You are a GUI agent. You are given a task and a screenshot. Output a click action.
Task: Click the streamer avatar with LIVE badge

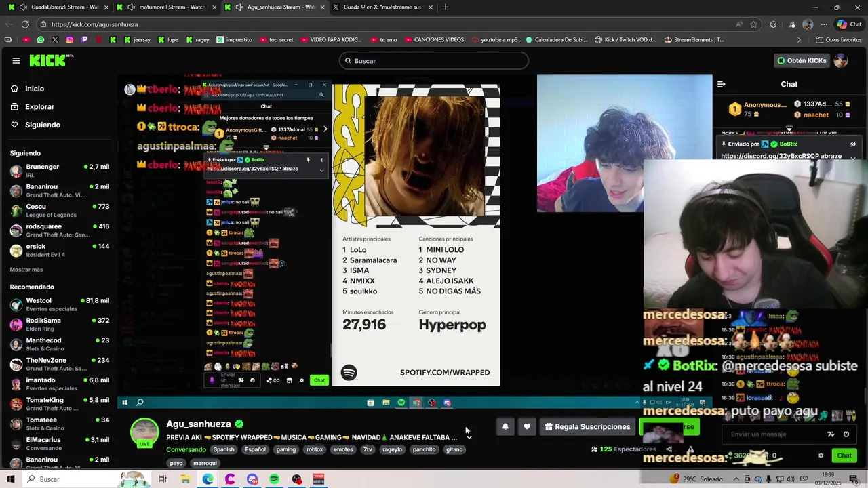click(144, 434)
